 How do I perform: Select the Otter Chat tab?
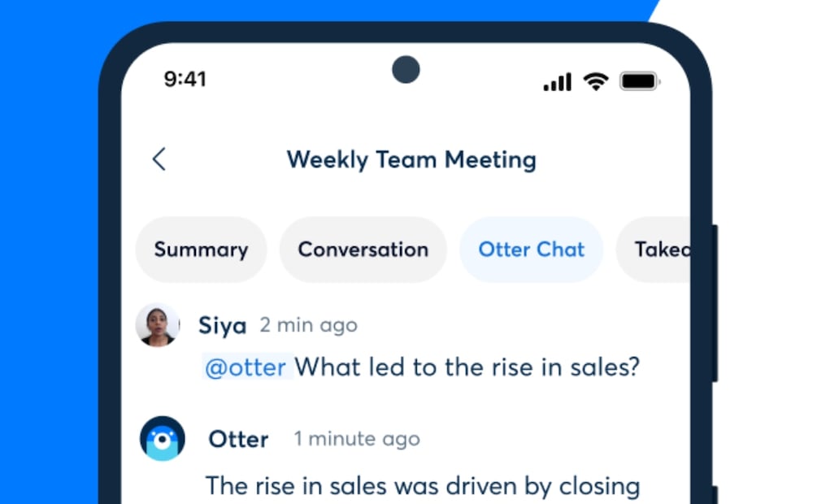point(531,250)
